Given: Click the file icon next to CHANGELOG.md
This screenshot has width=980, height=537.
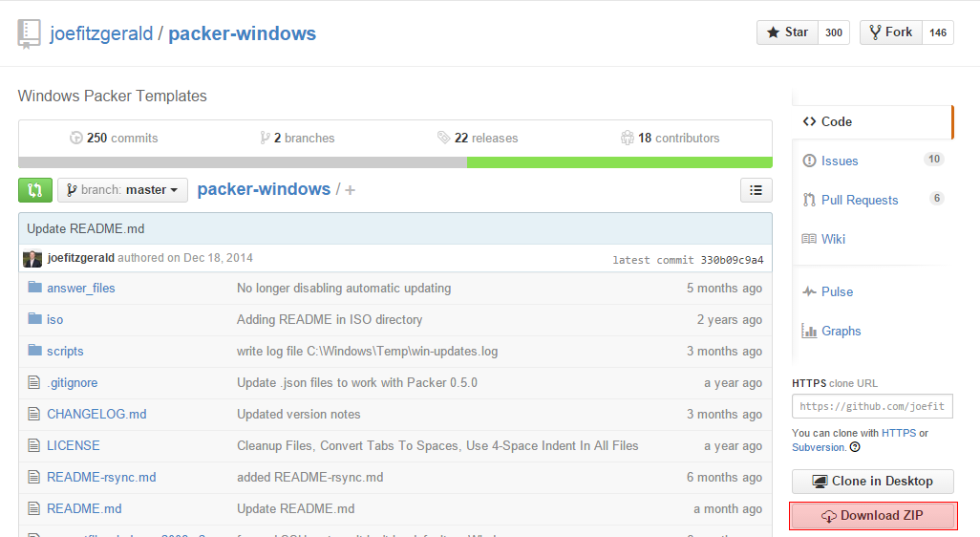Looking at the screenshot, I should [33, 414].
